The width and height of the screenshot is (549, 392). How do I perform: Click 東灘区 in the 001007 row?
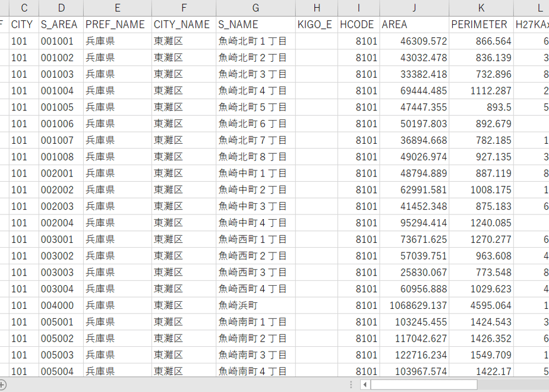click(x=184, y=140)
